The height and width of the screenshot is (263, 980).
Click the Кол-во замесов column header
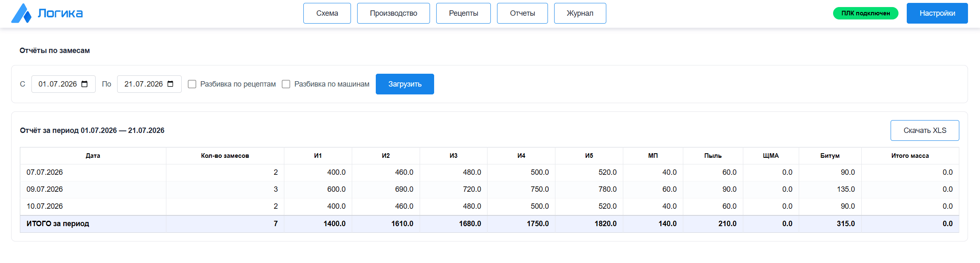225,156
